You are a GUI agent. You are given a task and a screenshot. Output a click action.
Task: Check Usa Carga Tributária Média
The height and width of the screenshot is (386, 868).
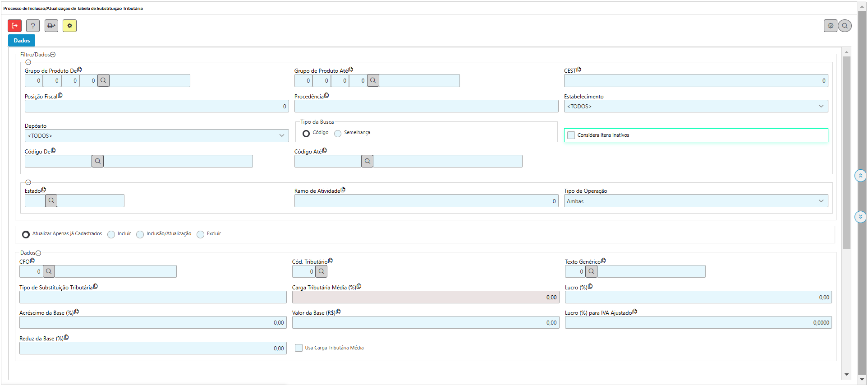click(299, 348)
